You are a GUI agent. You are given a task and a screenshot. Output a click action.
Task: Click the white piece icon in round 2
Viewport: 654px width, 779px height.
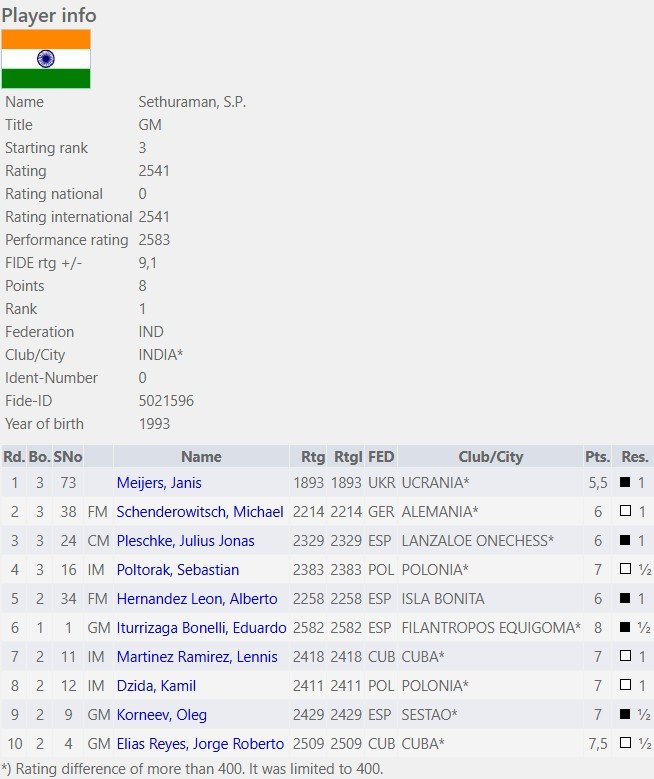click(x=625, y=510)
